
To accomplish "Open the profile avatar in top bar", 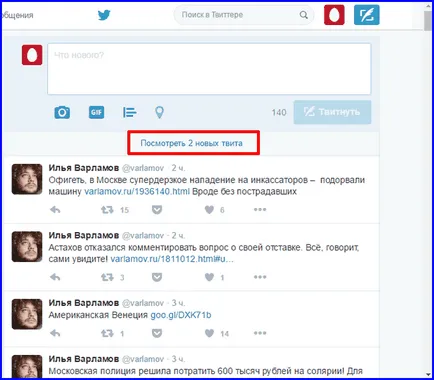I will click(x=334, y=15).
